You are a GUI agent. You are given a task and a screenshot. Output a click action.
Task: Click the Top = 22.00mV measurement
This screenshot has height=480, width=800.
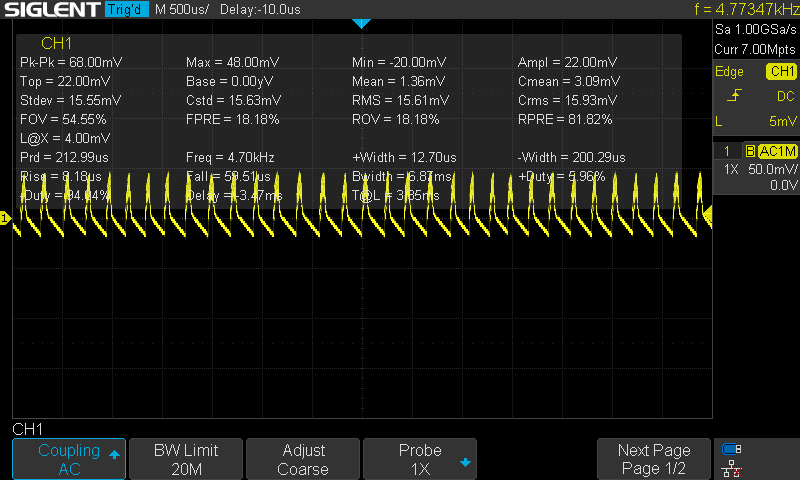coord(65,81)
